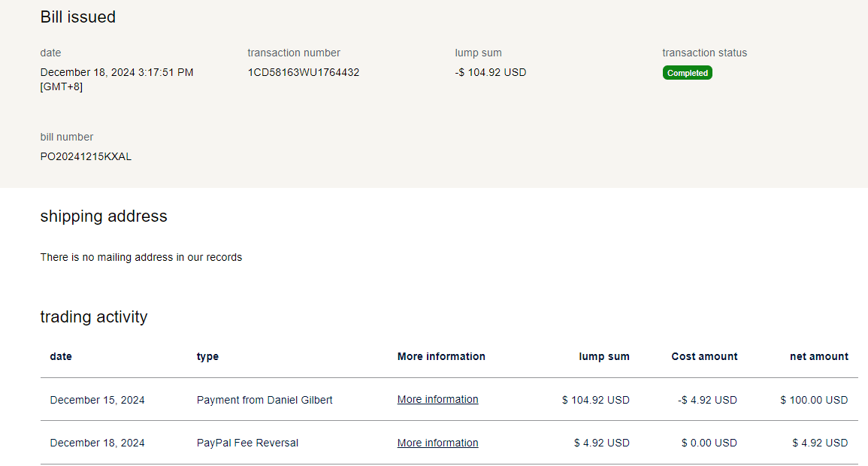This screenshot has width=868, height=466.
Task: Click the trading activity heading
Action: [x=94, y=317]
